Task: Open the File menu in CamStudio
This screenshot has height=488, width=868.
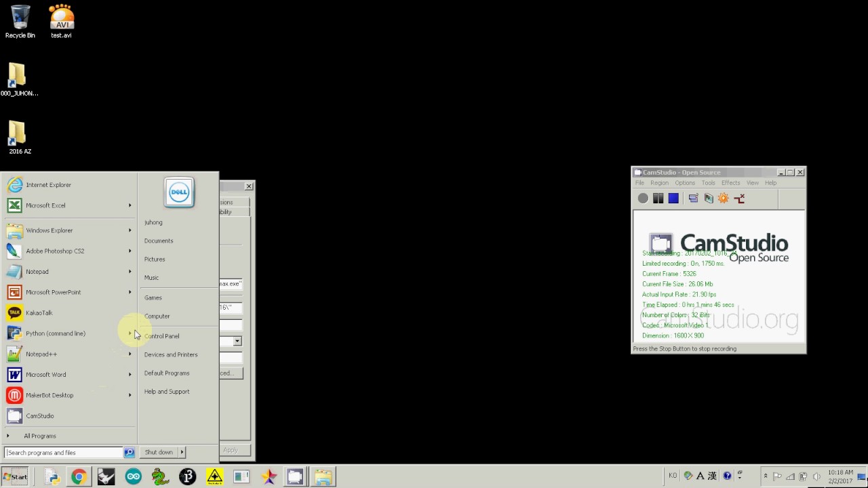Action: [639, 183]
